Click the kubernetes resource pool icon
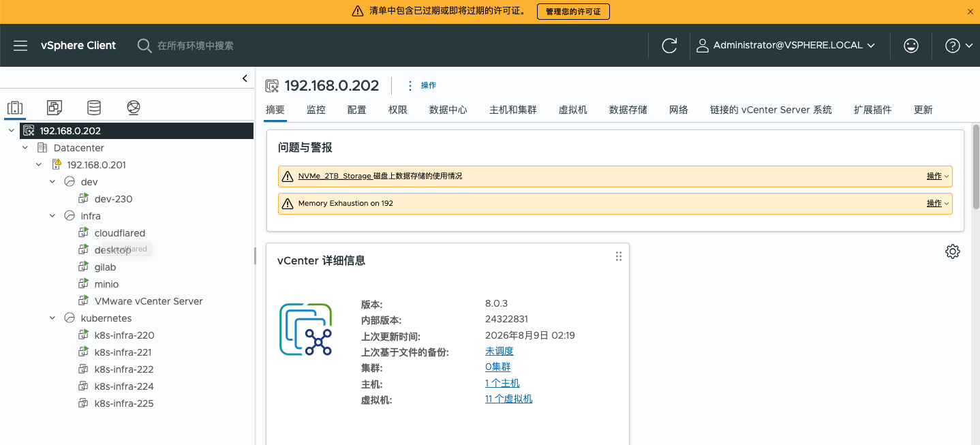The width and height of the screenshot is (980, 445). pos(69,318)
